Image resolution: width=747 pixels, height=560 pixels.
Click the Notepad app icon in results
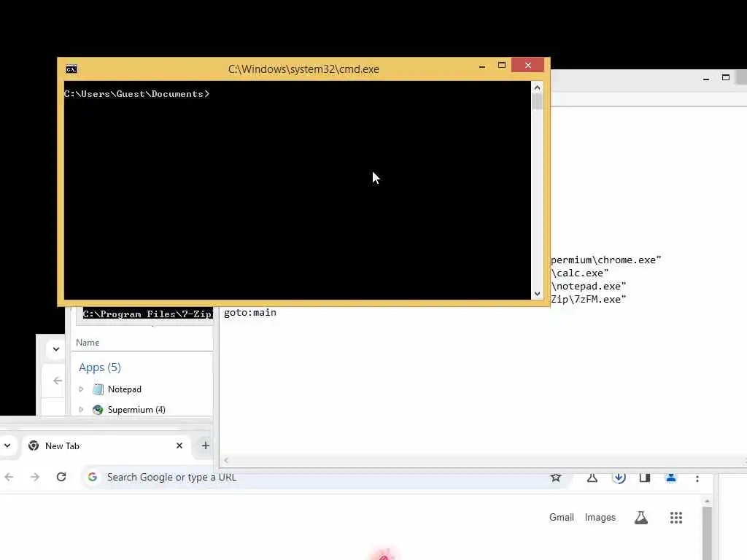pos(98,389)
